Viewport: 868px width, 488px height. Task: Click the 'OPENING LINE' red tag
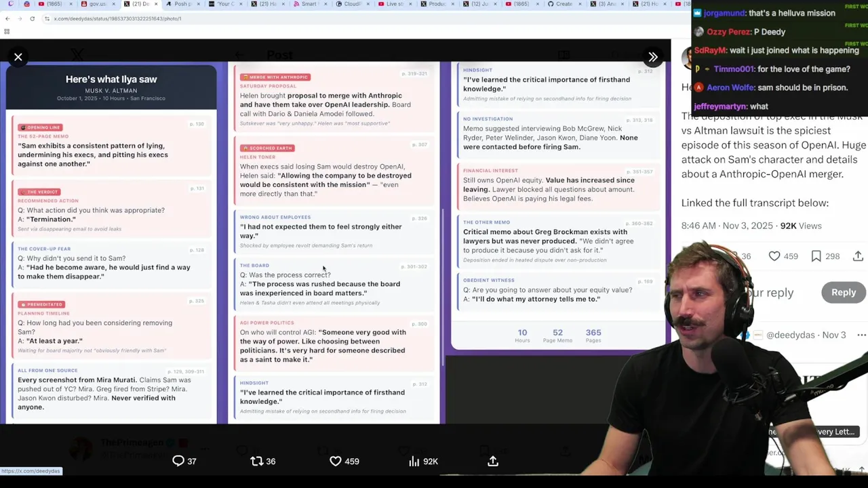pos(41,127)
